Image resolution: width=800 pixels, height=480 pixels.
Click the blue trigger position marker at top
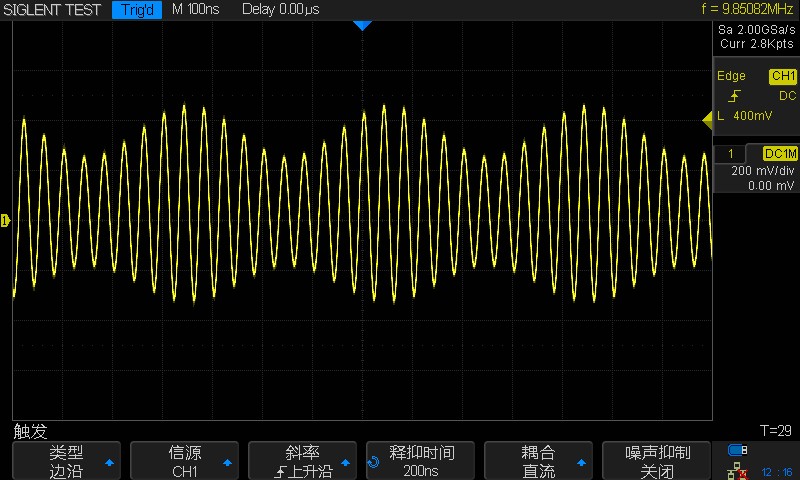point(362,25)
